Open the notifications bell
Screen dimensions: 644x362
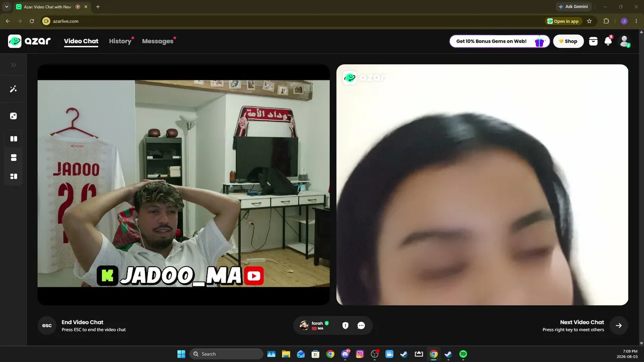608,41
